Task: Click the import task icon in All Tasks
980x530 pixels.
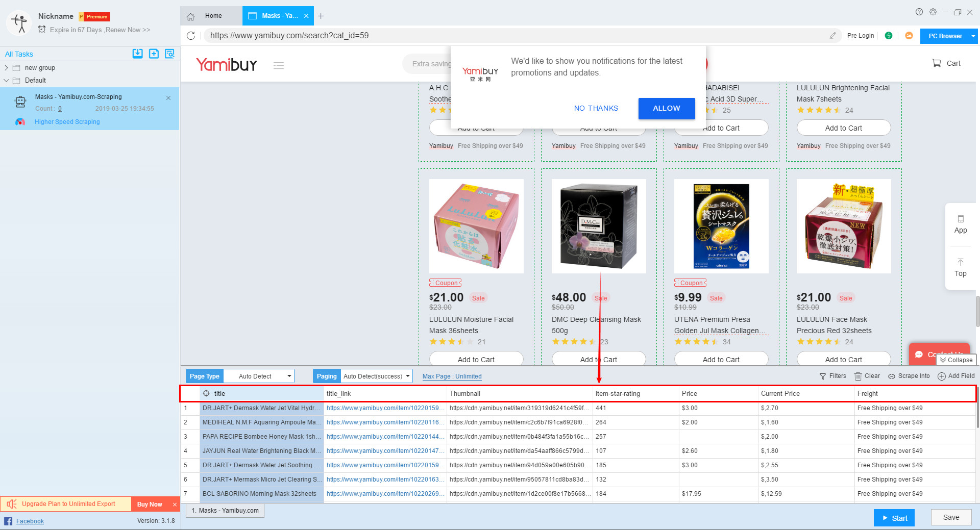Action: click(137, 54)
